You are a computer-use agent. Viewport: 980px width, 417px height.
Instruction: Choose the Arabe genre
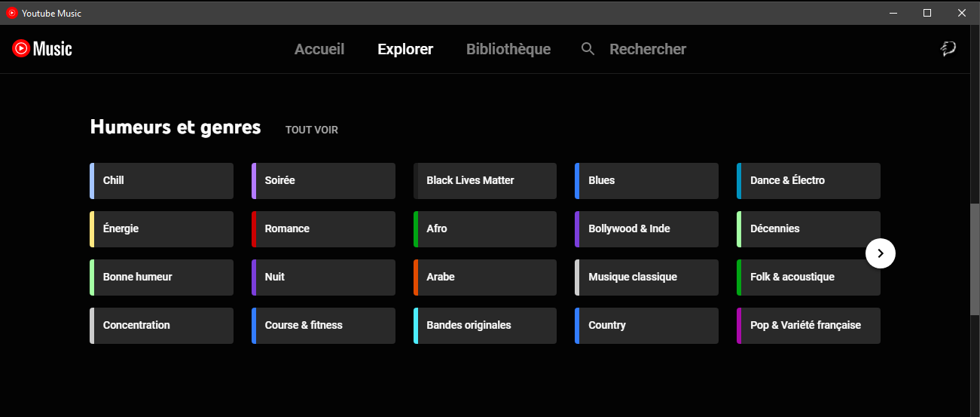pyautogui.click(x=485, y=277)
